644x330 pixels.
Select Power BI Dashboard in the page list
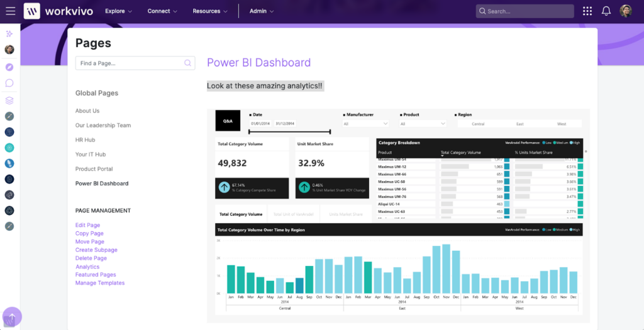click(x=102, y=184)
